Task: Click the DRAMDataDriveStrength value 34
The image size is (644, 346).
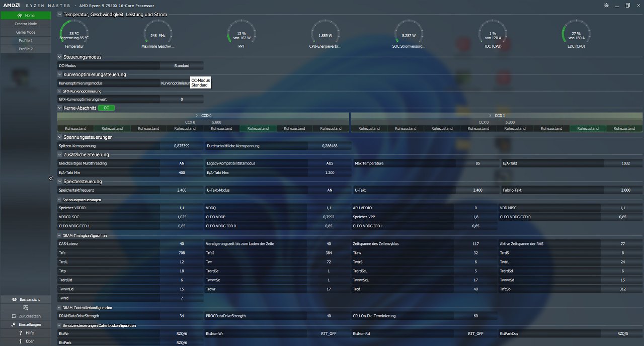Action: pyautogui.click(x=182, y=316)
